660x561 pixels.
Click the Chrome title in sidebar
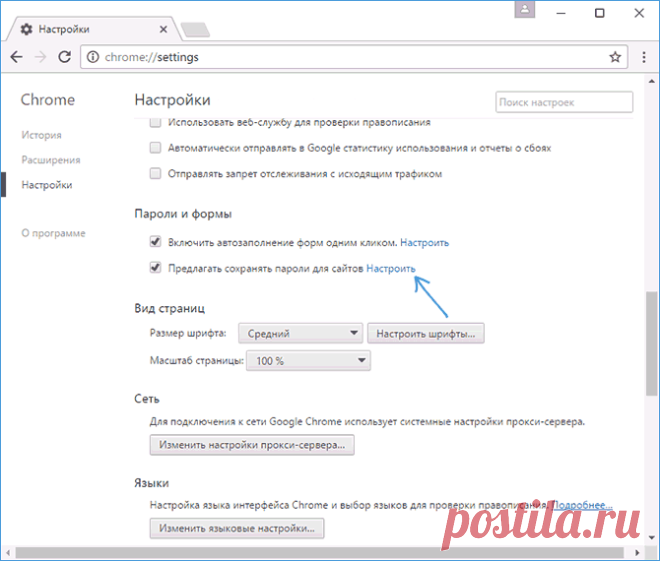[48, 100]
